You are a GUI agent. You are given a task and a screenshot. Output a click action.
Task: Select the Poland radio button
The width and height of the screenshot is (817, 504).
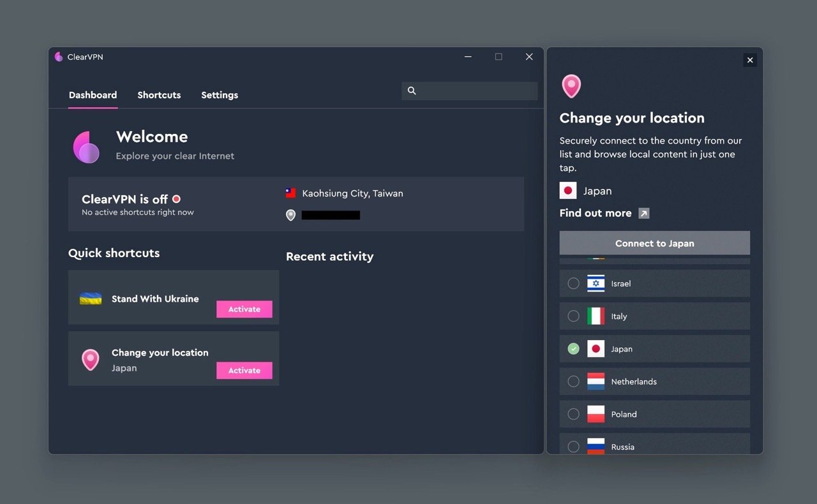574,414
